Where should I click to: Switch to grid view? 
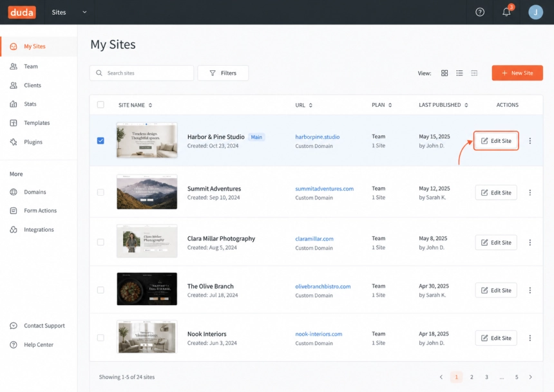[x=444, y=73]
